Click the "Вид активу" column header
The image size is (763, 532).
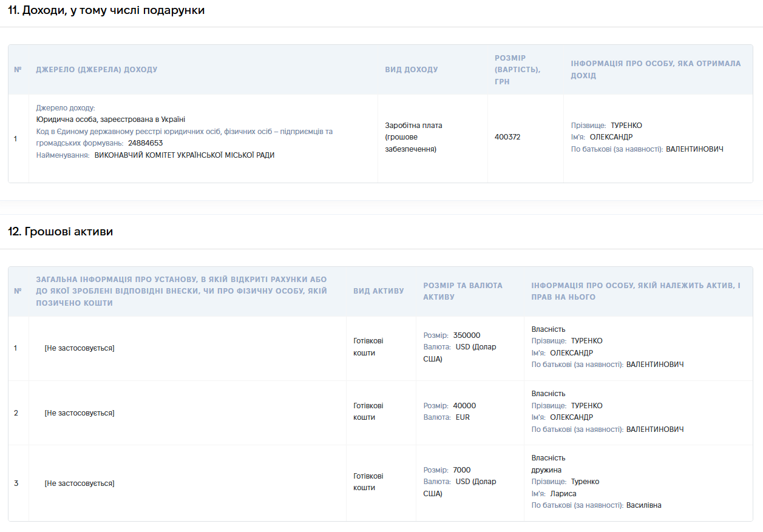379,291
